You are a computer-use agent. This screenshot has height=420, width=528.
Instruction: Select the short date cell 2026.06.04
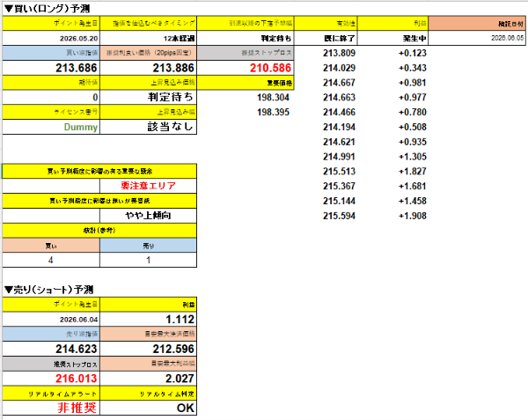tap(51, 319)
